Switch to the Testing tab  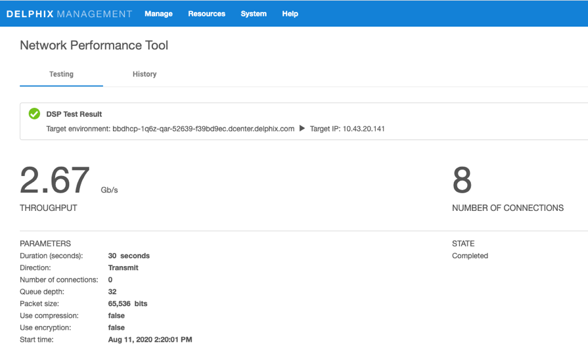(61, 74)
